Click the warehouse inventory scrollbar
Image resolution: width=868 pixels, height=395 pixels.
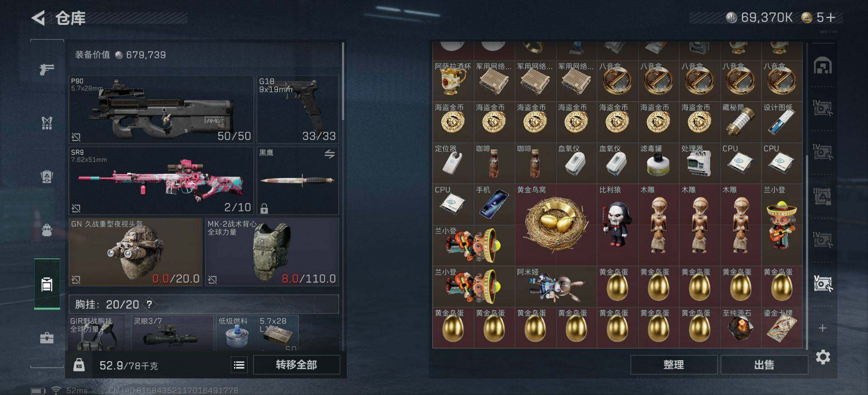(807, 251)
